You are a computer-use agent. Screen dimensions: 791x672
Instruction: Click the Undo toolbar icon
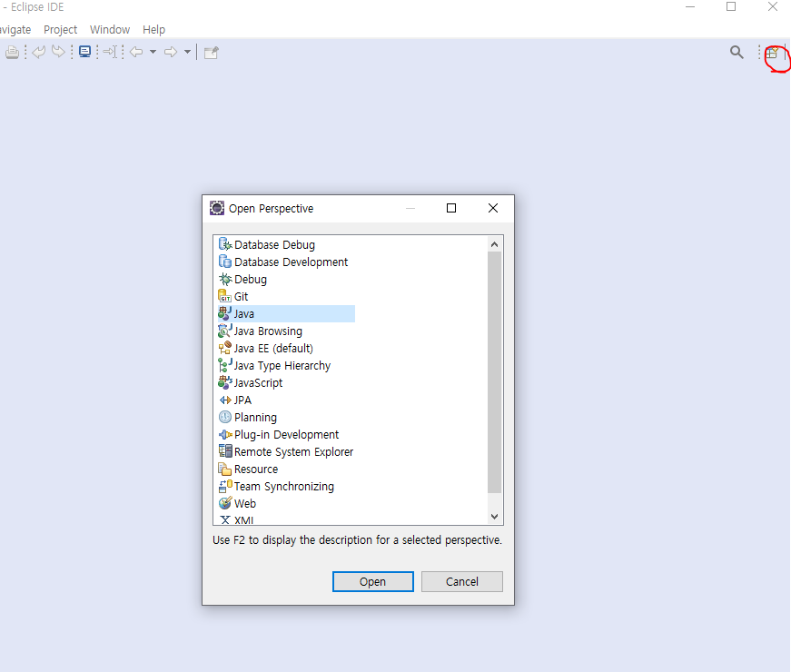click(x=39, y=52)
